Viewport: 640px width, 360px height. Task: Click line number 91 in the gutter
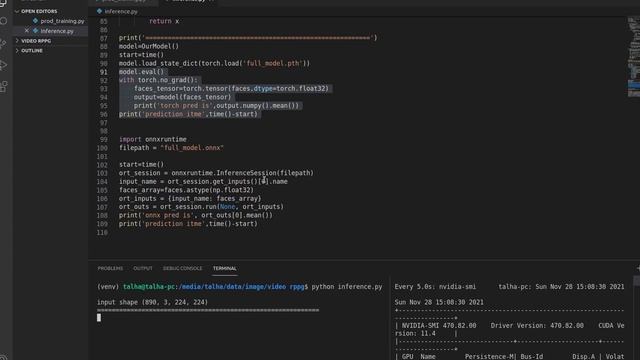pyautogui.click(x=104, y=72)
